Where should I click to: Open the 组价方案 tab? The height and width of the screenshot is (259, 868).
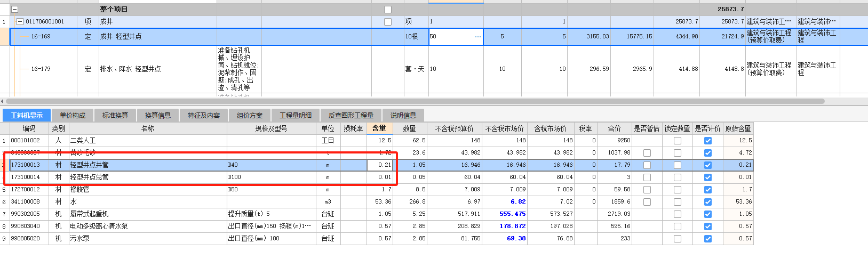tap(250, 115)
